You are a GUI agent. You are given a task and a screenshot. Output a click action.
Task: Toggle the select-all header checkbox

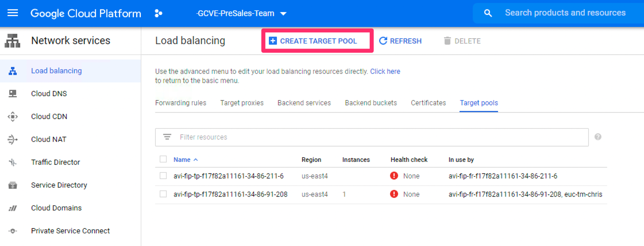[163, 159]
